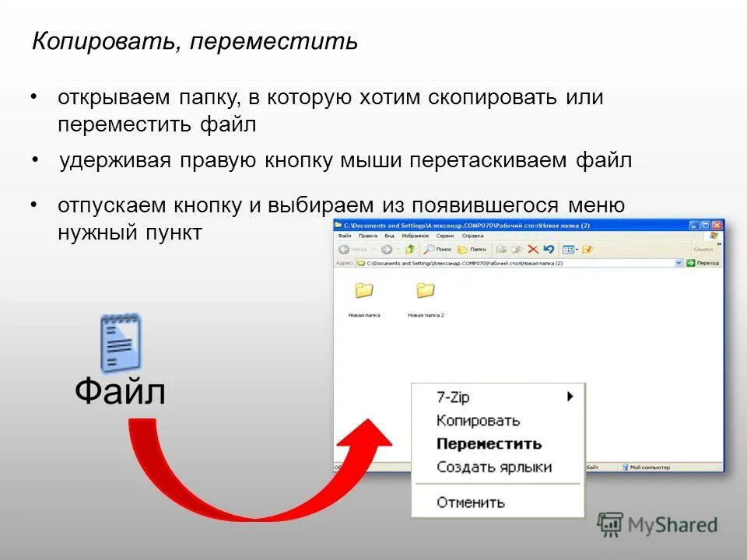This screenshot has width=747, height=560.
Task: Open the Сервис menu
Action: pyautogui.click(x=445, y=236)
